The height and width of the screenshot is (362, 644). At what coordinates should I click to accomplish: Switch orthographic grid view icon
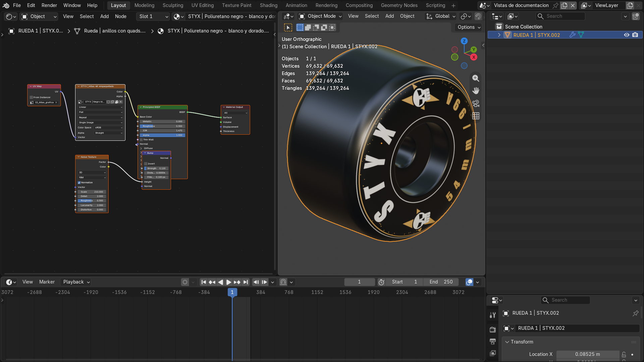tap(476, 116)
